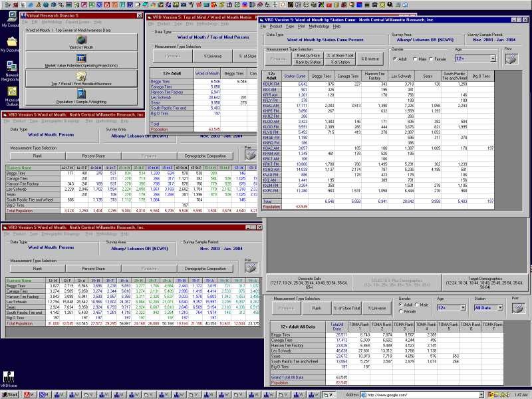Click Beggs Tires row in Matrix window
Screen dimensions: 532x399
(203, 81)
